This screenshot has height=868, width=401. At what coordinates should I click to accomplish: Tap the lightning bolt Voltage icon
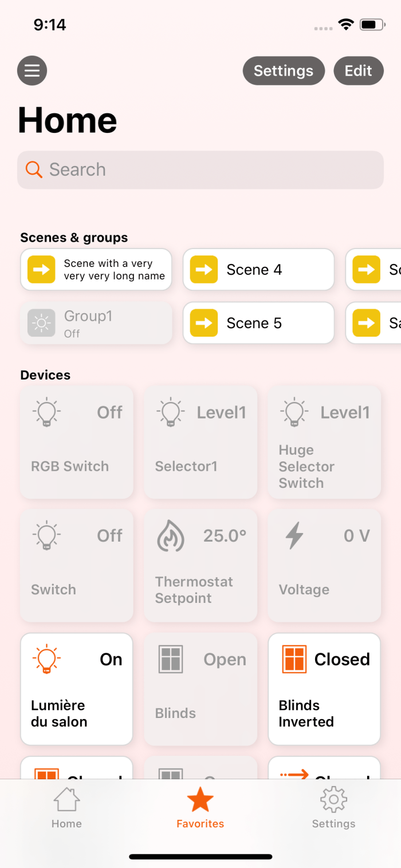294,536
